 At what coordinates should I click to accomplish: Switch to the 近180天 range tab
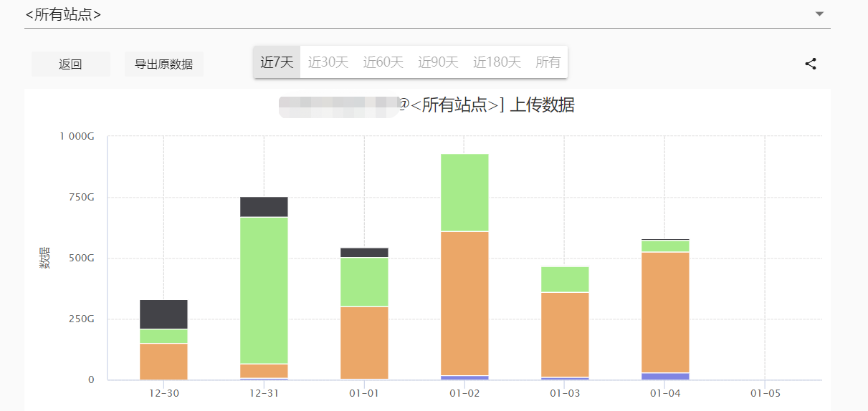click(497, 62)
